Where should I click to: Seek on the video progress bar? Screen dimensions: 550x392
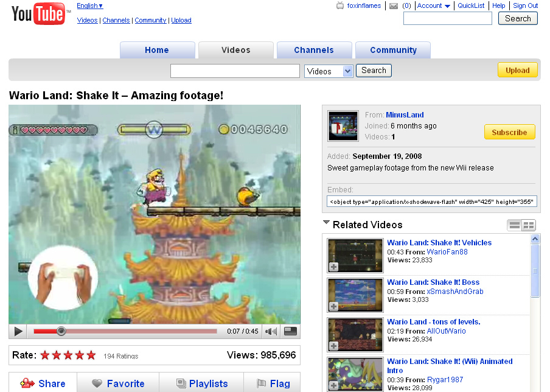(125, 331)
